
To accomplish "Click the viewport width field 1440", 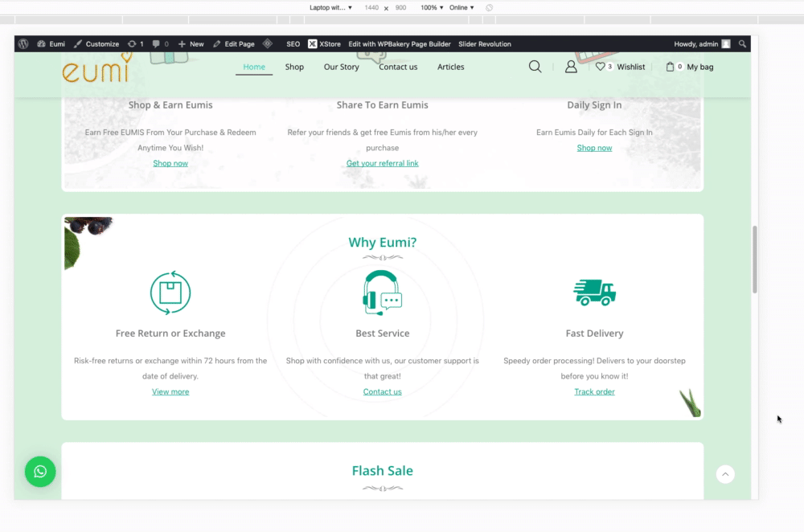I will click(x=371, y=8).
